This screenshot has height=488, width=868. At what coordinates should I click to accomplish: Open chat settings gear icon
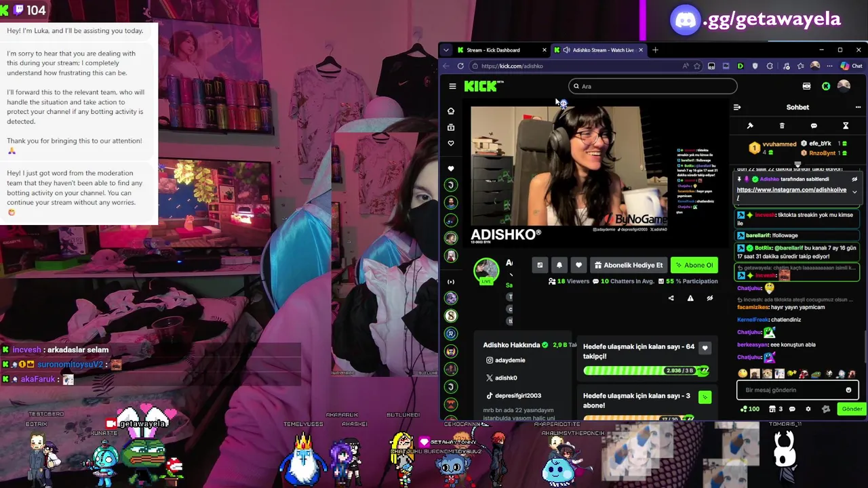(808, 409)
